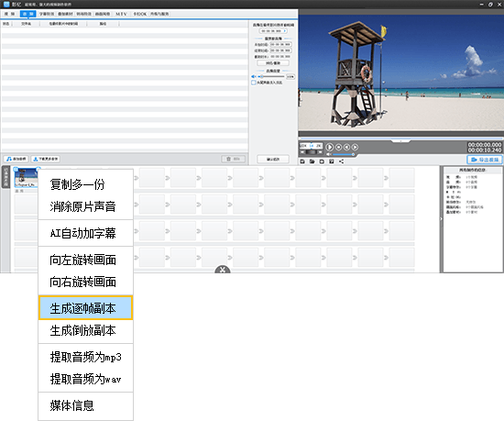Click the audio volume speaker icon in settings panel

253,76
